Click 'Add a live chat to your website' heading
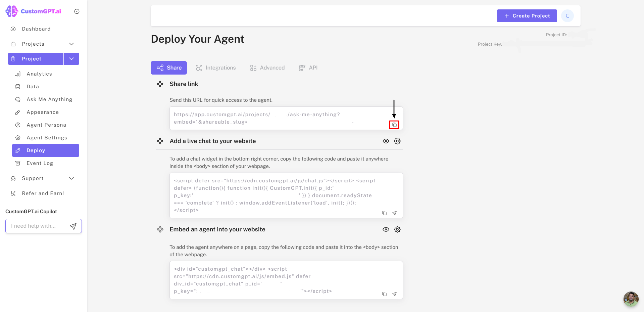Screen dimensions: 644x312 [x=213, y=141]
